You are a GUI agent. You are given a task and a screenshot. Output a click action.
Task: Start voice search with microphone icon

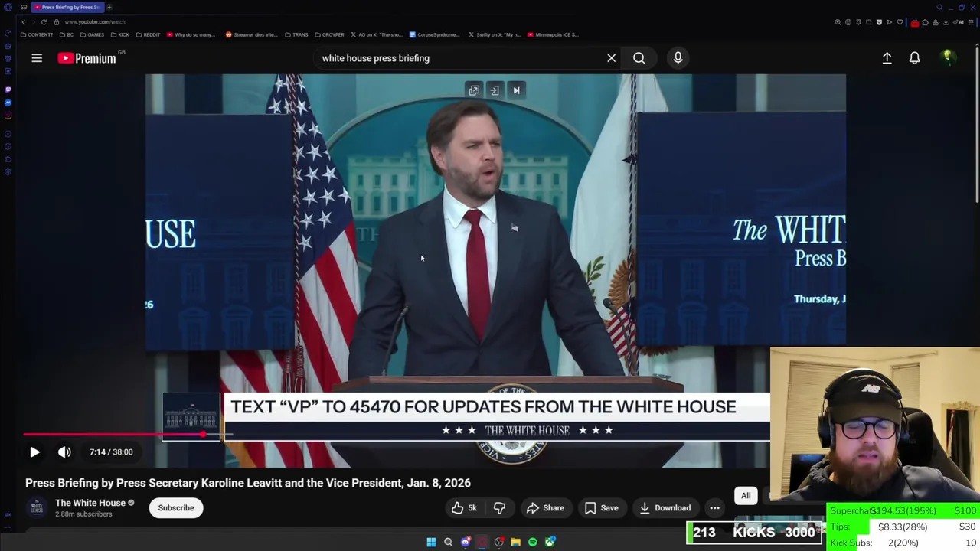(x=678, y=58)
